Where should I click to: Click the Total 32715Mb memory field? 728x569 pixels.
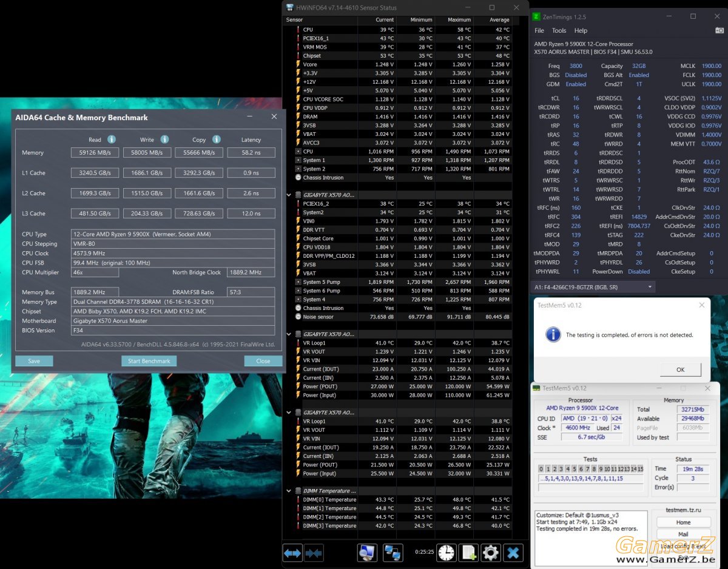coord(693,409)
